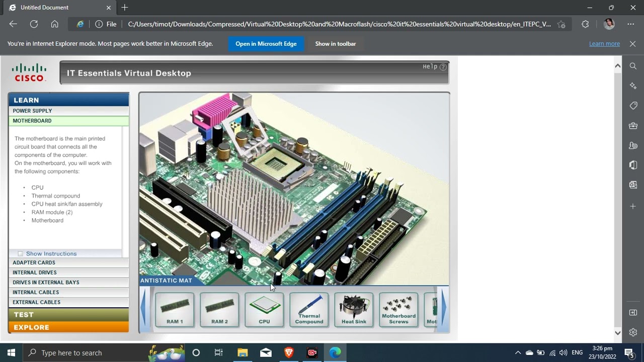This screenshot has height=362, width=644.
Task: Open the sidebar Tools briefcase icon
Action: pyautogui.click(x=633, y=125)
